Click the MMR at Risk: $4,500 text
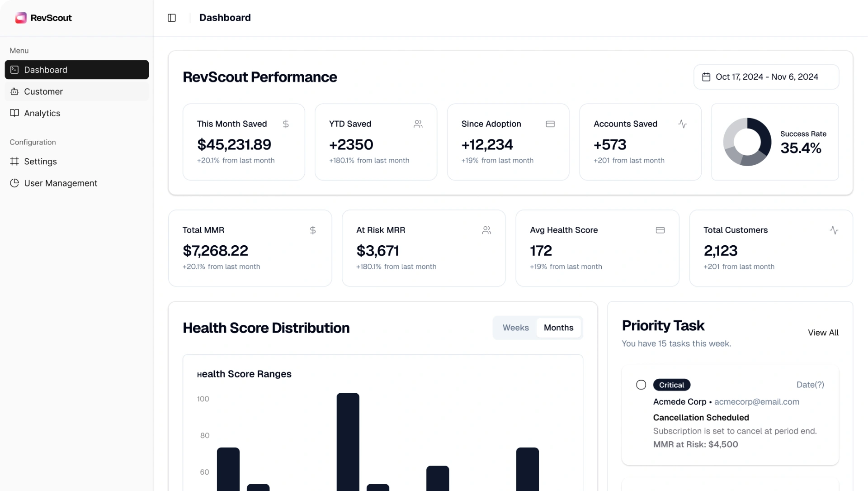Image resolution: width=868 pixels, height=491 pixels. click(695, 444)
